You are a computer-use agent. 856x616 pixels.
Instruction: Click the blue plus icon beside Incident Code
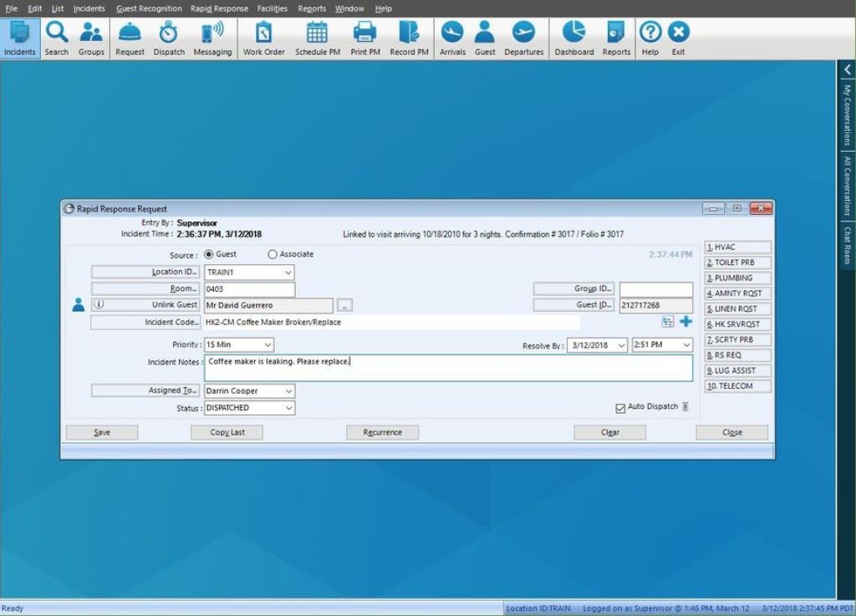click(687, 321)
